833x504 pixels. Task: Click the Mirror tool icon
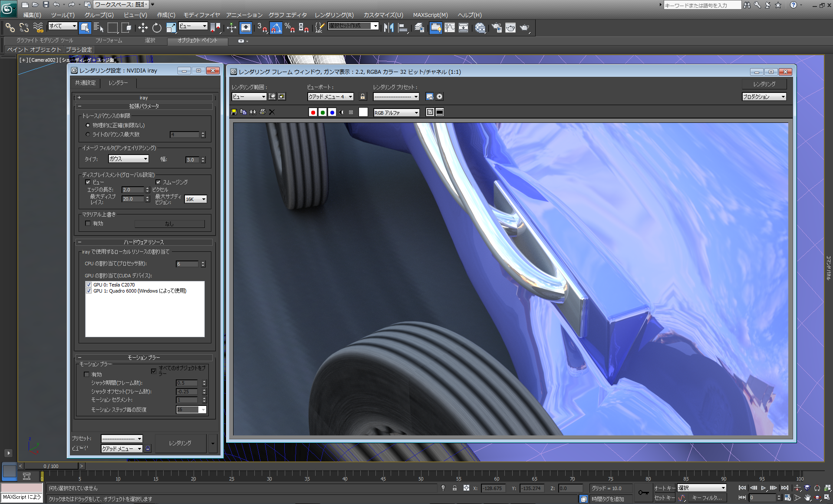tap(389, 28)
